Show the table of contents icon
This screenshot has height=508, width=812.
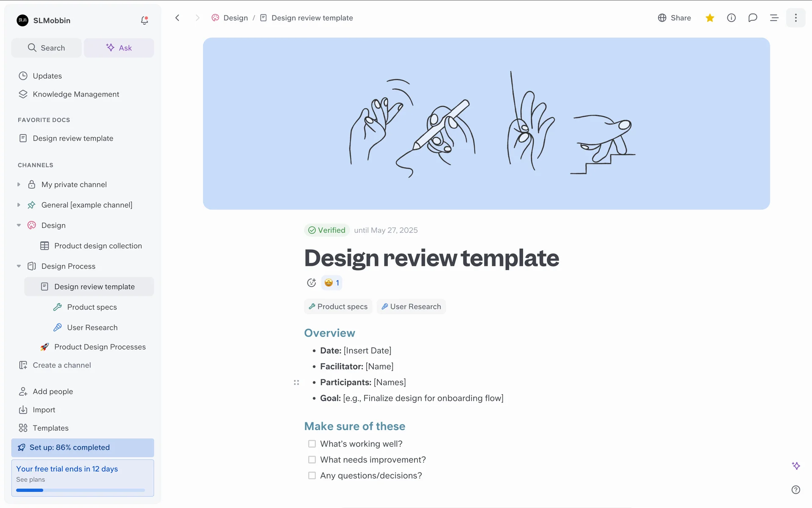(774, 18)
